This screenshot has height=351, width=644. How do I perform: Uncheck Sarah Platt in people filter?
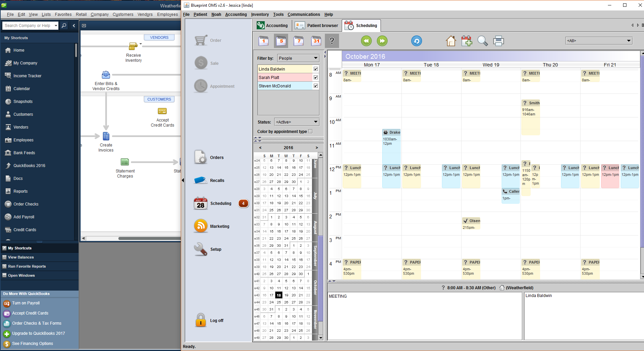pos(316,77)
